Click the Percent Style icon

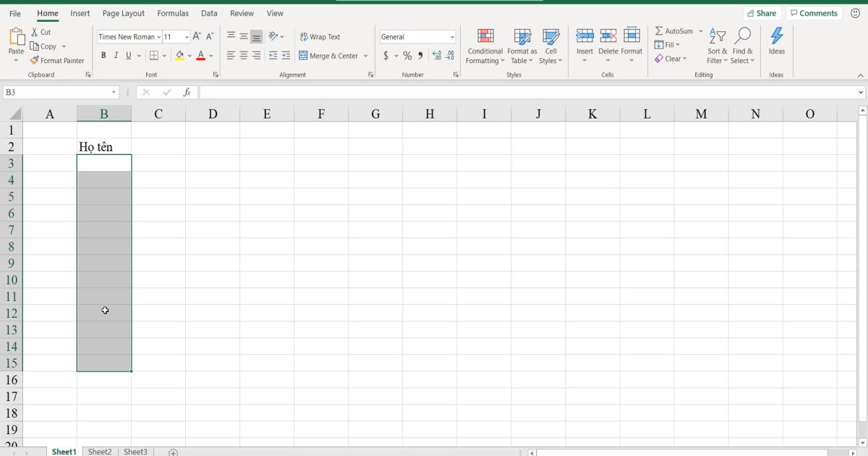point(407,55)
